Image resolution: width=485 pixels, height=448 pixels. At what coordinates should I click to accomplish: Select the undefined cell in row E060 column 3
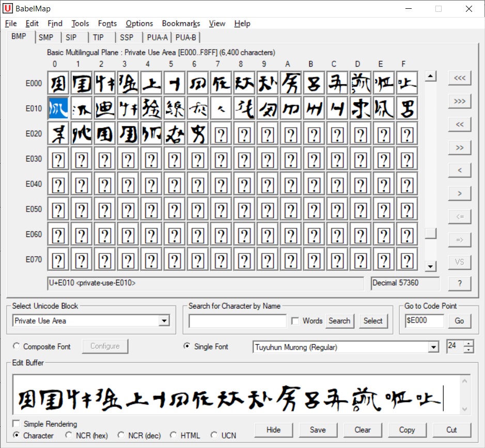point(128,234)
